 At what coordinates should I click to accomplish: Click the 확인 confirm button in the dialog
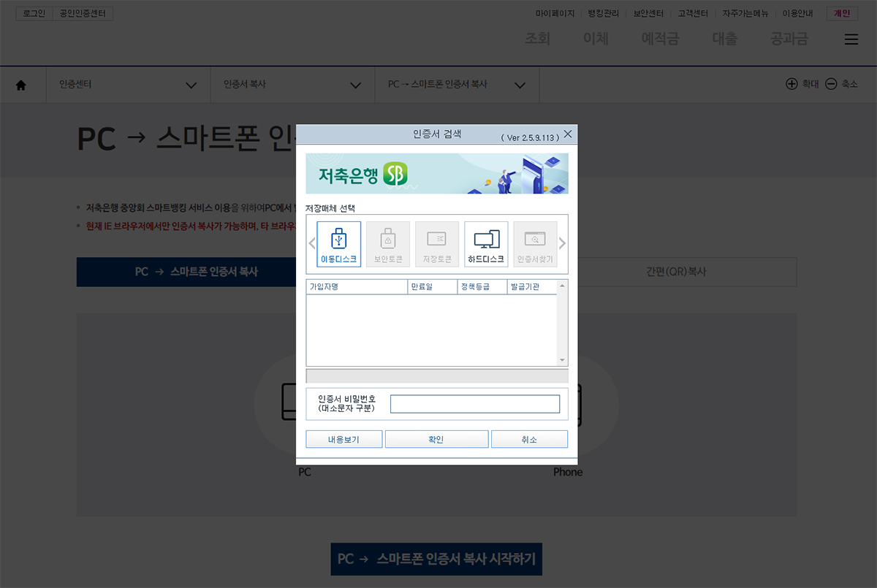(x=436, y=438)
